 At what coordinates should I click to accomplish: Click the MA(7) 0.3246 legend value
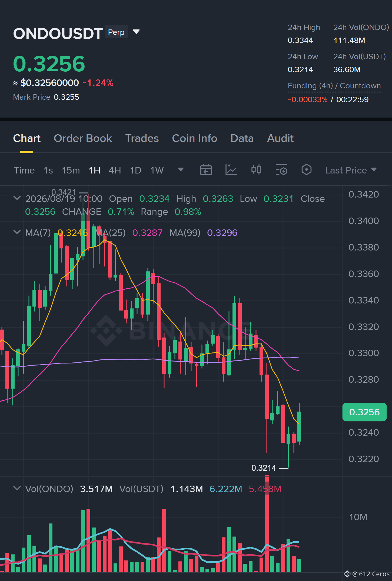pyautogui.click(x=72, y=233)
